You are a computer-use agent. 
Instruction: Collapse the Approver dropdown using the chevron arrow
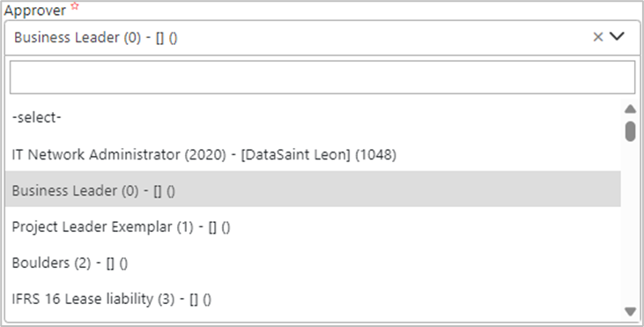[x=617, y=36]
